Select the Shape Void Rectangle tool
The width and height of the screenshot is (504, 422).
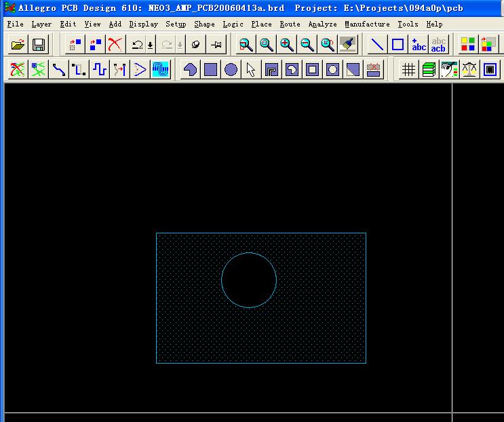pos(312,69)
